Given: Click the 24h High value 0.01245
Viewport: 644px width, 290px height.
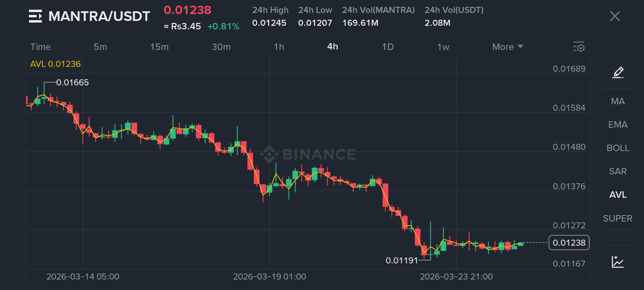Looking at the screenshot, I should pyautogui.click(x=269, y=23).
